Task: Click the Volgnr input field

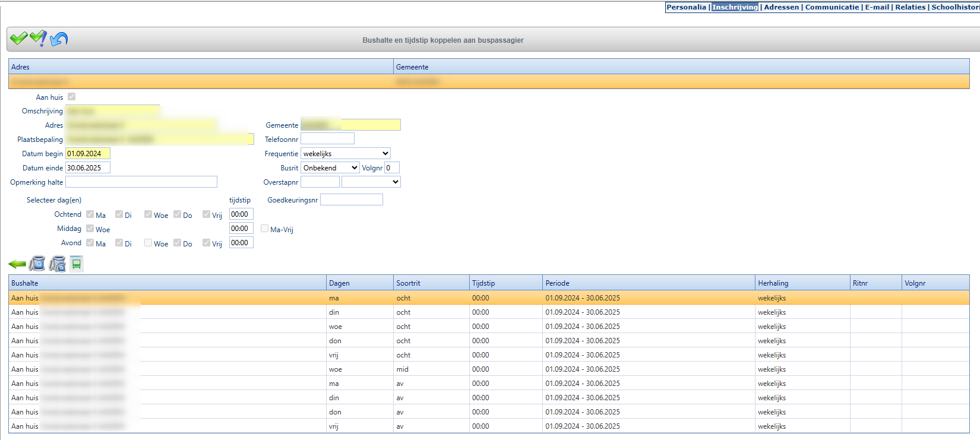Action: (x=392, y=167)
